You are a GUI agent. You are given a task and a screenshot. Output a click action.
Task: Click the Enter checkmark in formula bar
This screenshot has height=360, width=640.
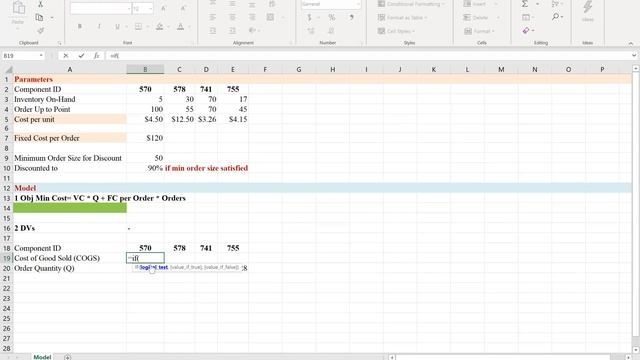pos(81,56)
